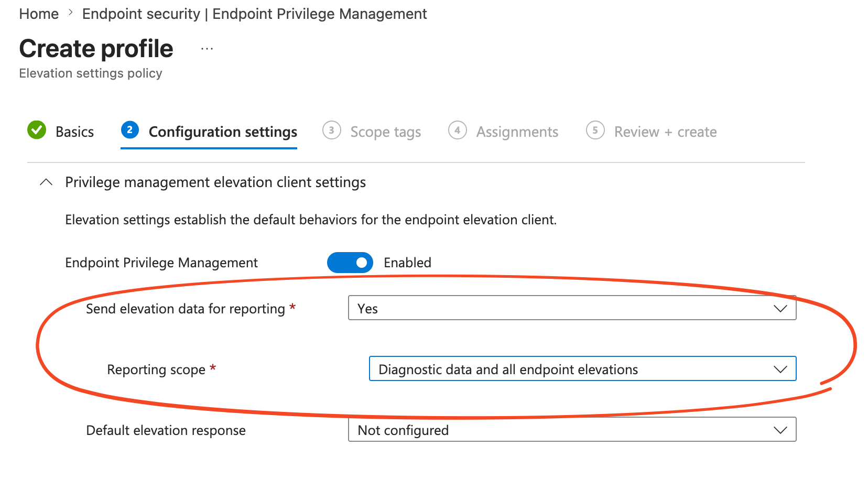
Task: Open the Reporting scope dropdown
Action: tap(583, 369)
